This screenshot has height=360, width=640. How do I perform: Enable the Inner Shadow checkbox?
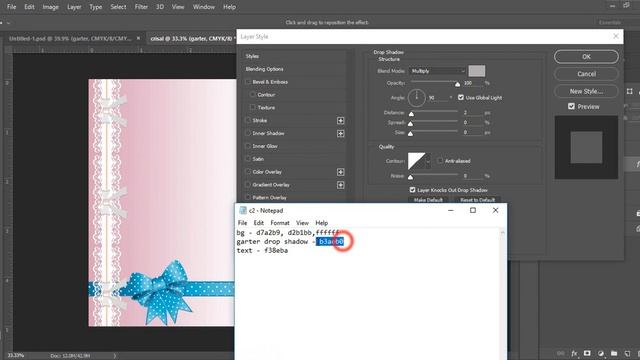click(x=248, y=133)
